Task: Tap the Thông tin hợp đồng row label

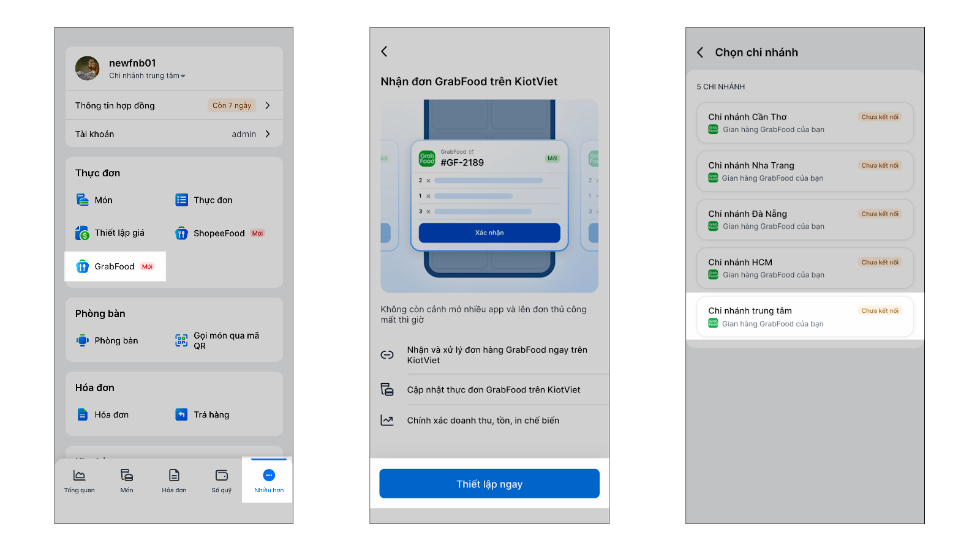Action: (115, 105)
